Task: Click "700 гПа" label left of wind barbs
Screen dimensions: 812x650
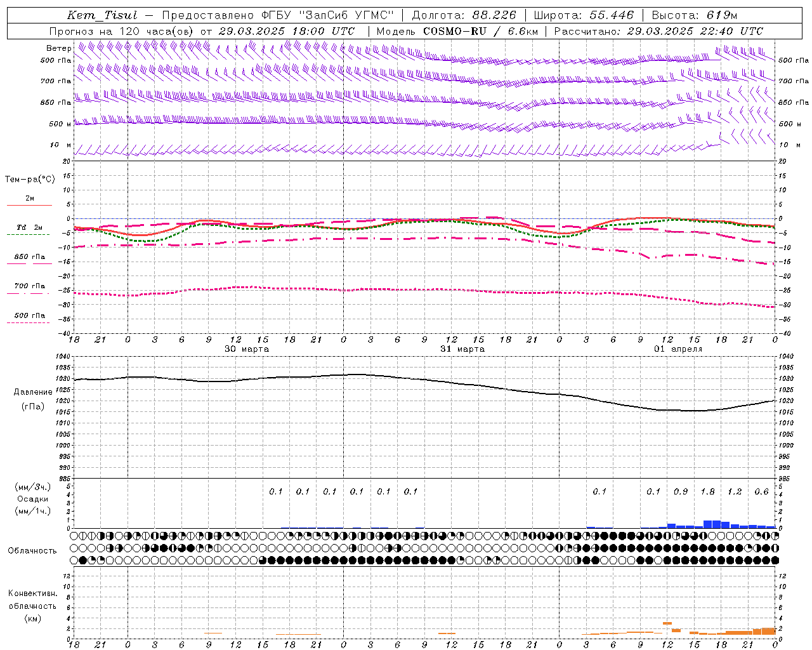Action: (56, 81)
